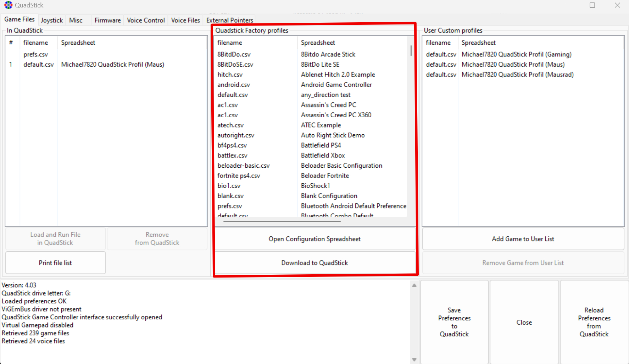Open the External Pointers tab

pyautogui.click(x=230, y=20)
